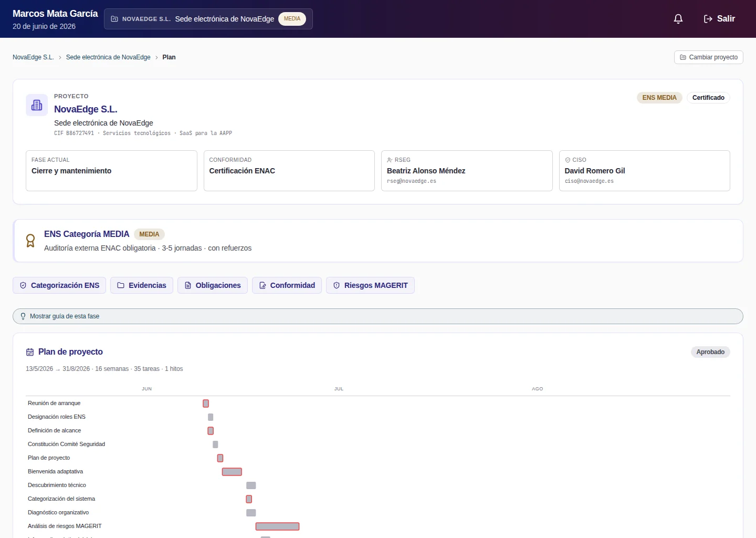756x538 pixels.
Task: Click the Designación roles ENS task label
Action: 57,417
